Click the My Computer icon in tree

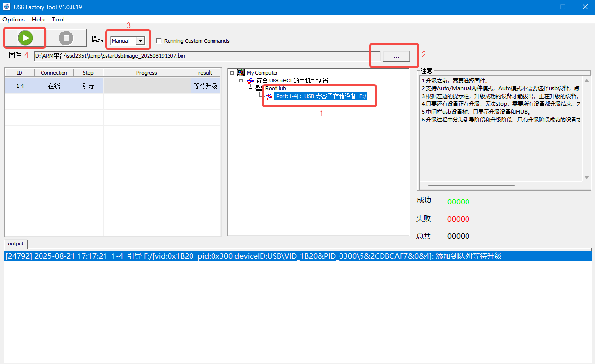coord(241,72)
